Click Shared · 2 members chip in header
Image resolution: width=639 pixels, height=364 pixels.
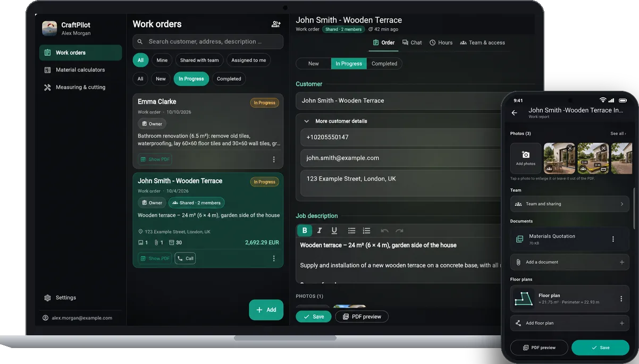(x=343, y=29)
